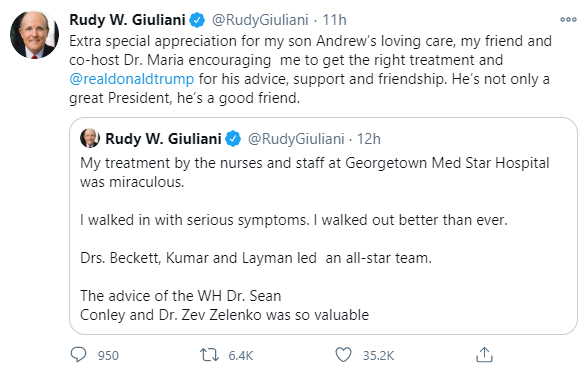Screen dimensions: 586x374
Task: Click the 11h timestamp
Action: tap(334, 20)
